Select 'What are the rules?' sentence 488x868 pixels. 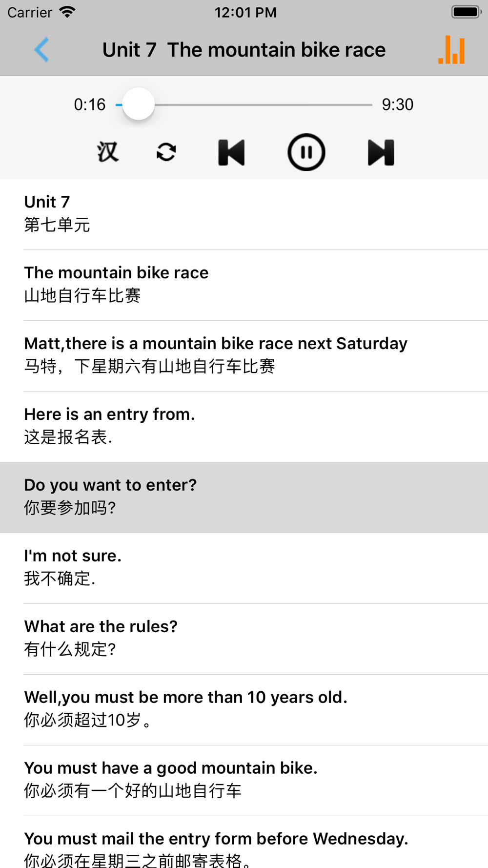244,639
